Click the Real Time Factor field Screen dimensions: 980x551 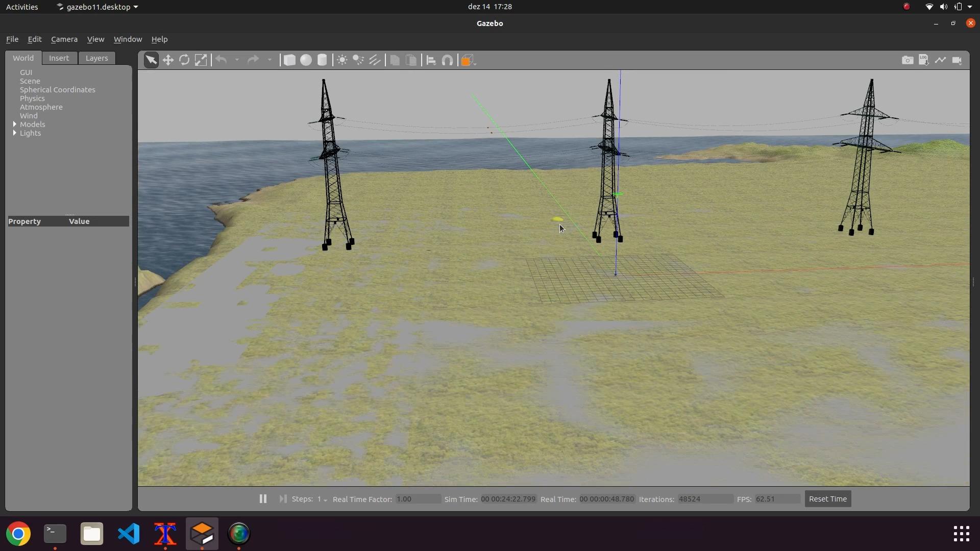418,499
